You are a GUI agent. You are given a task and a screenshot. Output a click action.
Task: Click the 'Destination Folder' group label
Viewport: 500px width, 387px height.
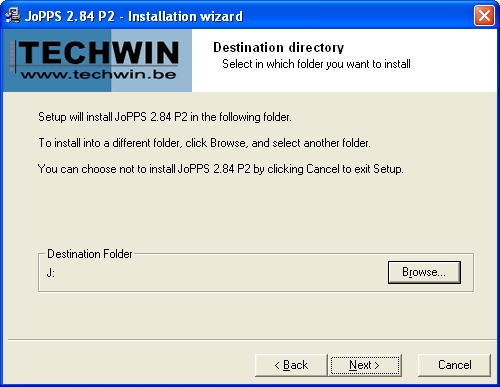point(90,254)
